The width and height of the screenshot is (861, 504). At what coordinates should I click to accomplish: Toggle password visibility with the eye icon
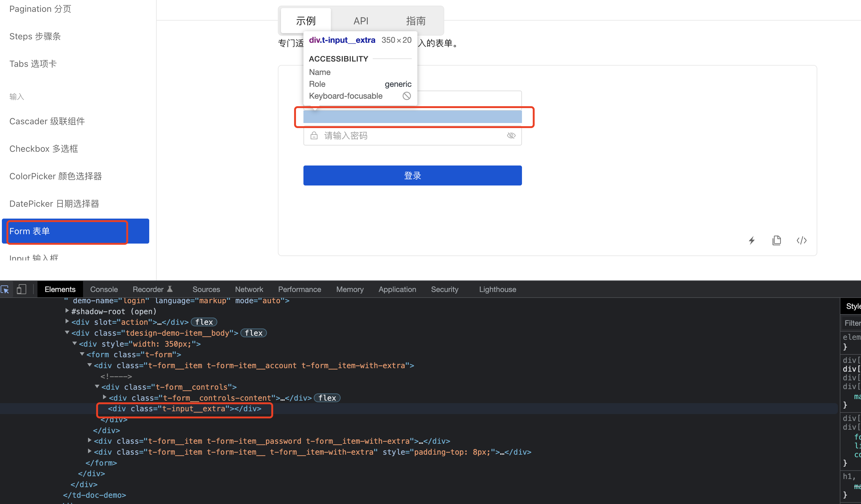coord(511,135)
